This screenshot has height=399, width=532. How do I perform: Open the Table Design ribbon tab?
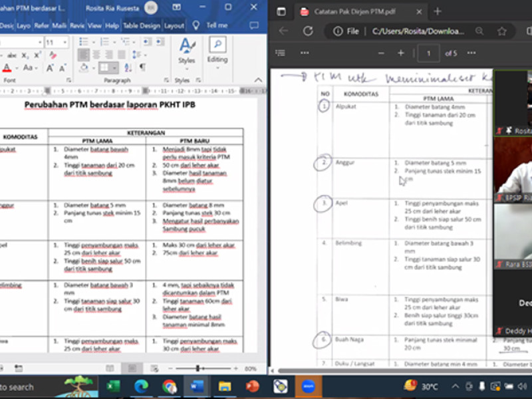pyautogui.click(x=142, y=25)
